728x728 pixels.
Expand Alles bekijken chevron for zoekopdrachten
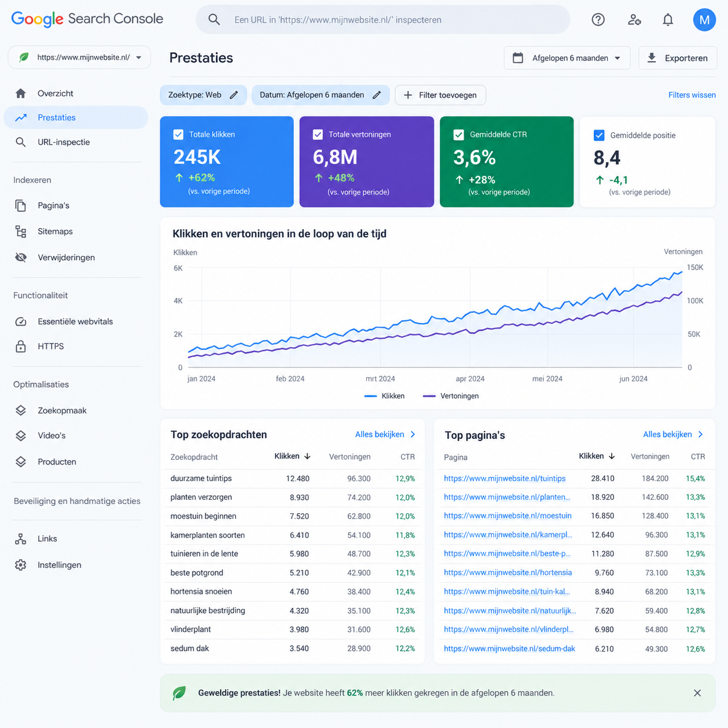tap(413, 434)
